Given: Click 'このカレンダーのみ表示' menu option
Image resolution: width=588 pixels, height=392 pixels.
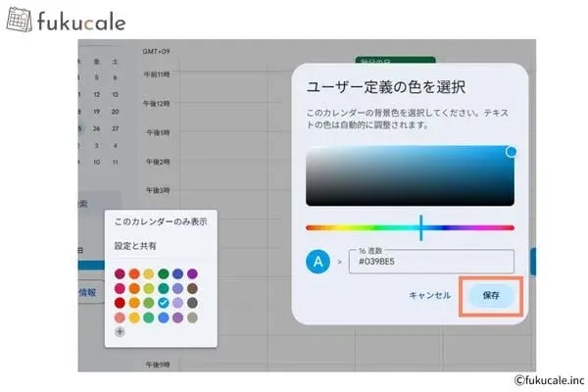Looking at the screenshot, I should [x=161, y=222].
